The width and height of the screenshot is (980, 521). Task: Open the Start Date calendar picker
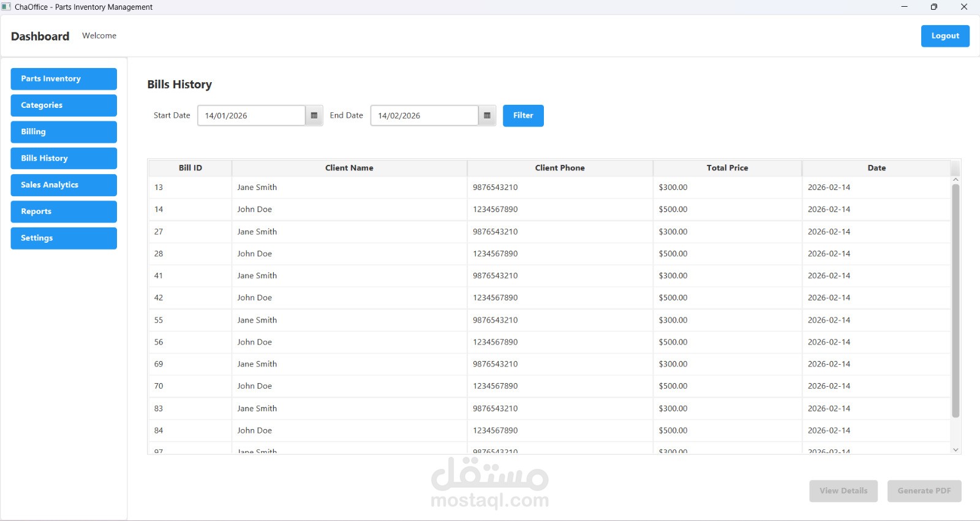[x=314, y=115]
